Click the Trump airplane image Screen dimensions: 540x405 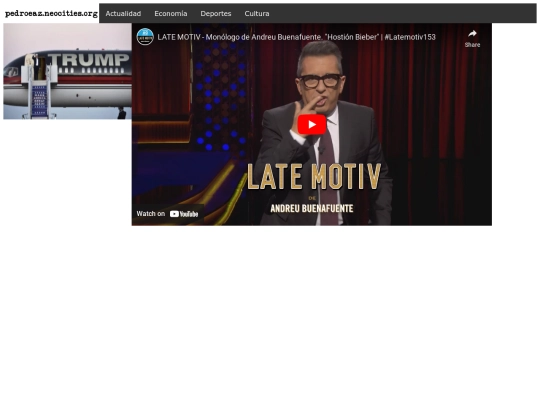(x=68, y=71)
